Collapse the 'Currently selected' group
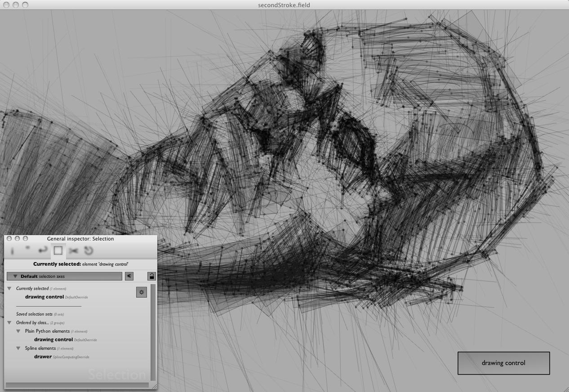Image resolution: width=569 pixels, height=392 pixels. 9,289
